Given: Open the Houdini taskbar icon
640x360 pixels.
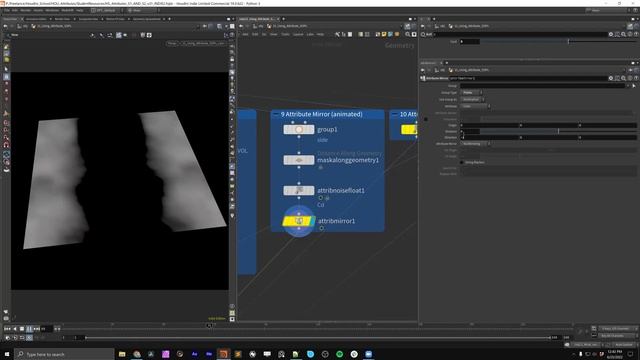Looking at the screenshot, I should (x=223, y=354).
